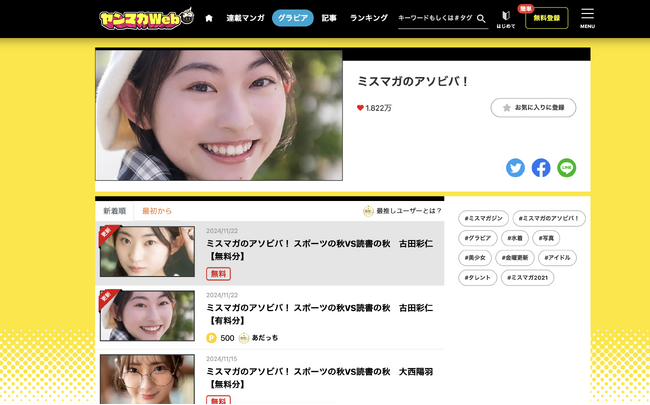The width and height of the screenshot is (650, 405).
Task: Click the #ミスマガジン tag
Action: click(484, 218)
